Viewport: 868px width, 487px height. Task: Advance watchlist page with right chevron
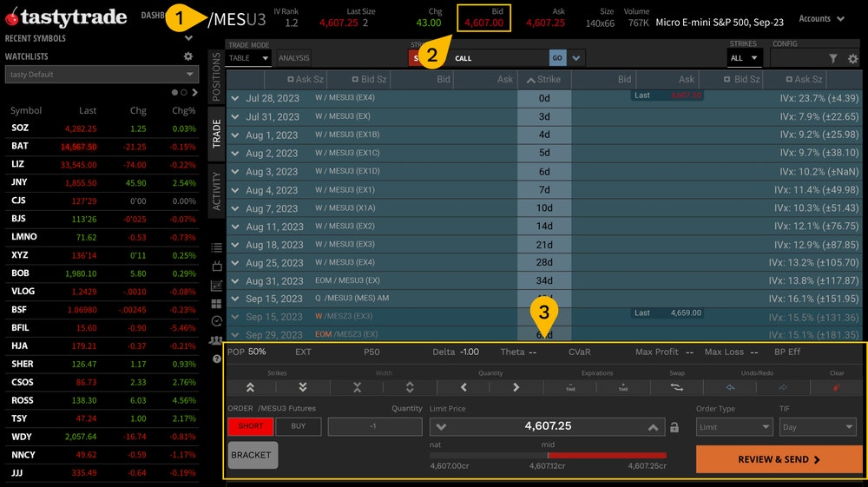(x=194, y=92)
